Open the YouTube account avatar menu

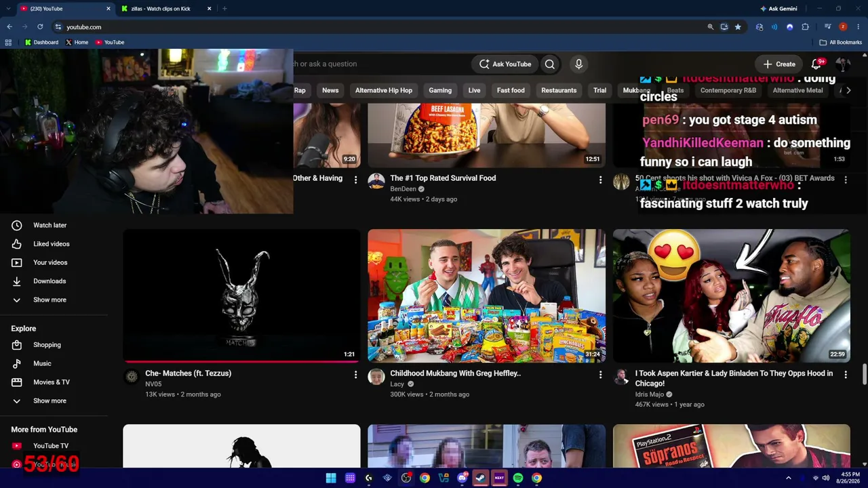[843, 64]
